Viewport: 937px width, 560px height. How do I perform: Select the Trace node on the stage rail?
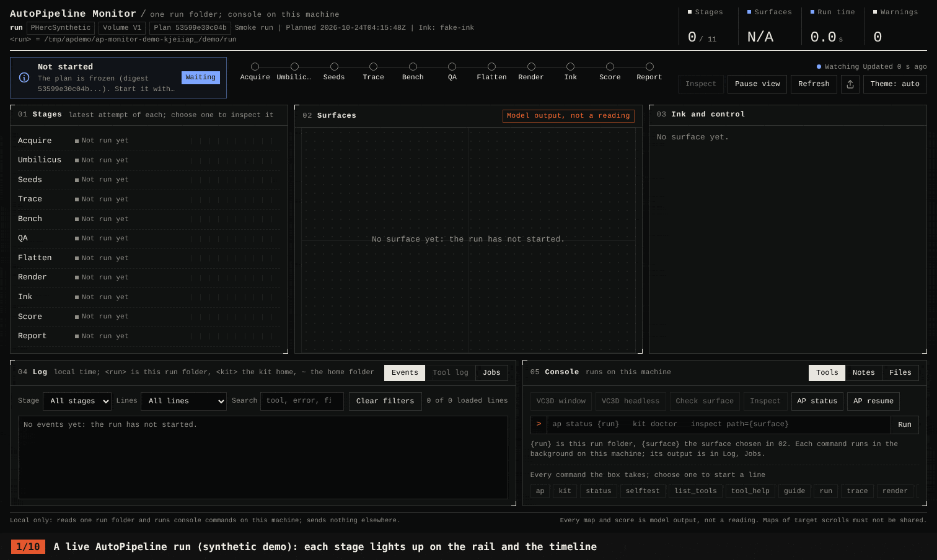click(x=373, y=67)
